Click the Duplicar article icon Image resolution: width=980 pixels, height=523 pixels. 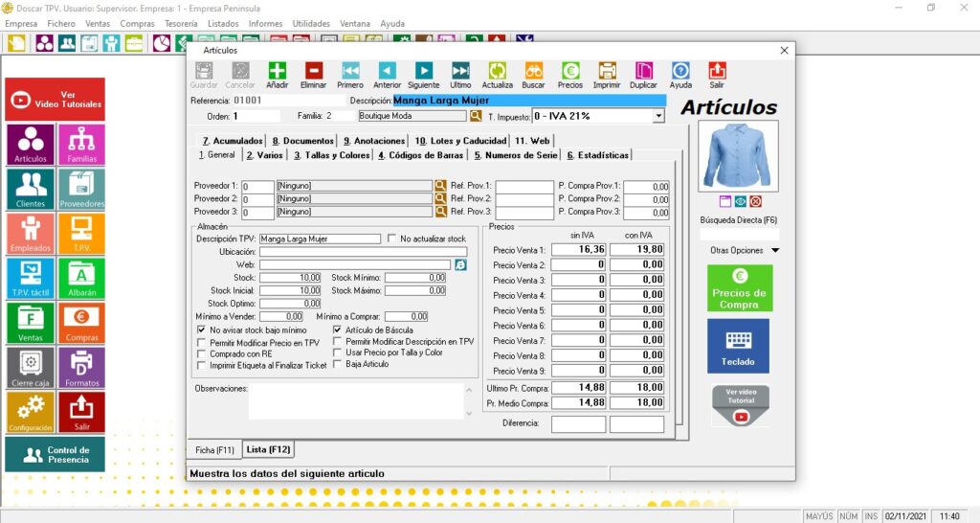[x=644, y=72]
